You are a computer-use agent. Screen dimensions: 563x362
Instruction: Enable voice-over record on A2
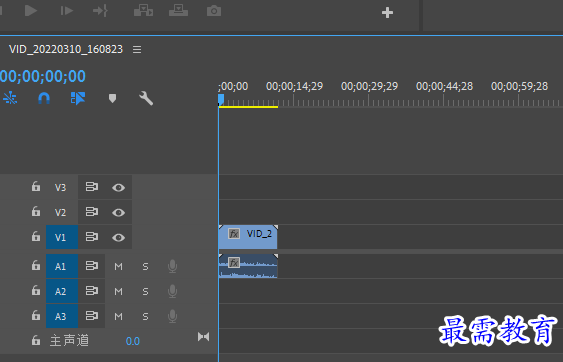tap(172, 291)
